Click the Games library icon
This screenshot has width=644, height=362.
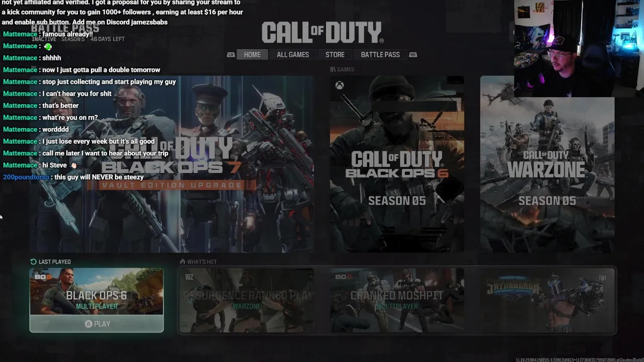[x=333, y=69]
